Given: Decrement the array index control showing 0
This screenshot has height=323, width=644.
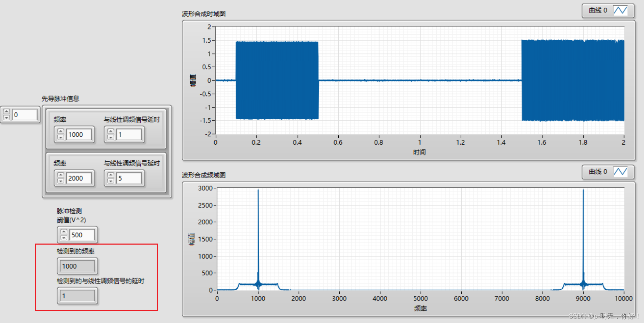Looking at the screenshot, I should (x=6, y=117).
